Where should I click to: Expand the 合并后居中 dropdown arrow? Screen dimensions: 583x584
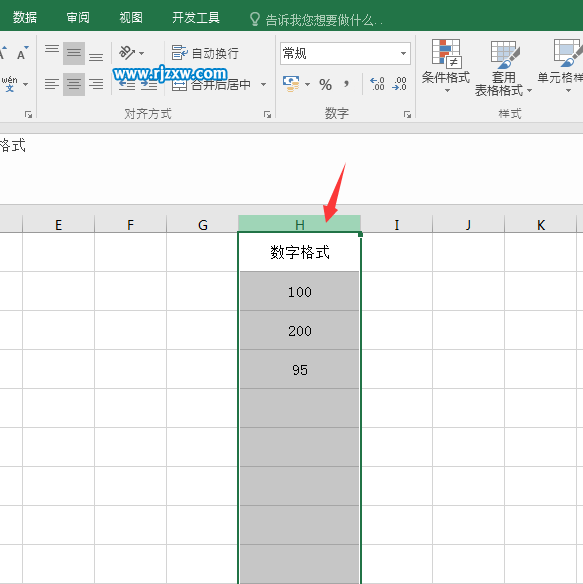click(x=263, y=85)
